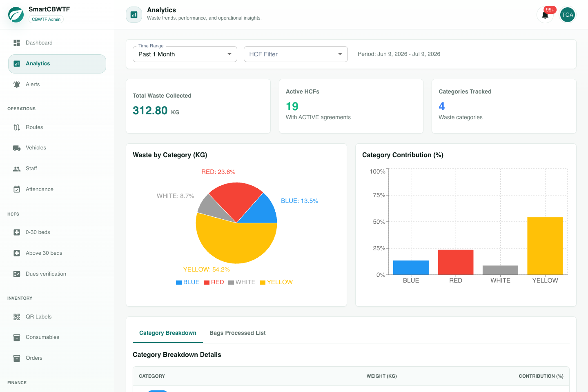Click the SmartCBWTF leaf logo
Viewport: 588px width, 392px height.
[x=16, y=15]
